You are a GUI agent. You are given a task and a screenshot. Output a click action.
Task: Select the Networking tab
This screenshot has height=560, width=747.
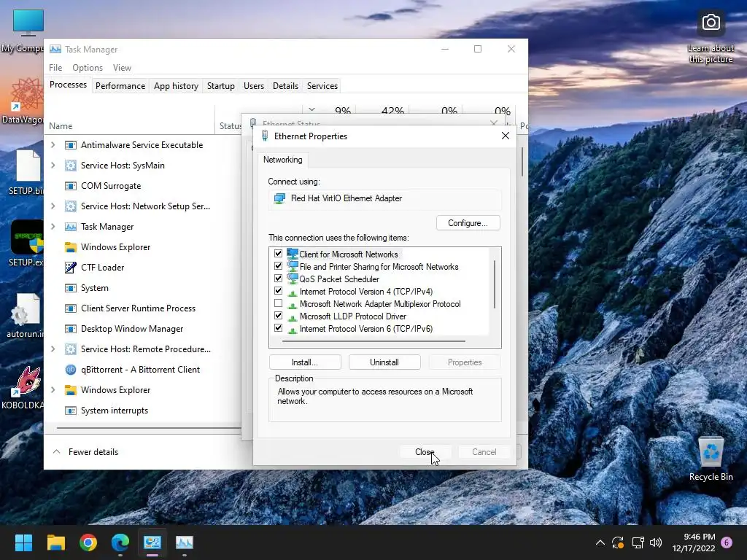[283, 160]
